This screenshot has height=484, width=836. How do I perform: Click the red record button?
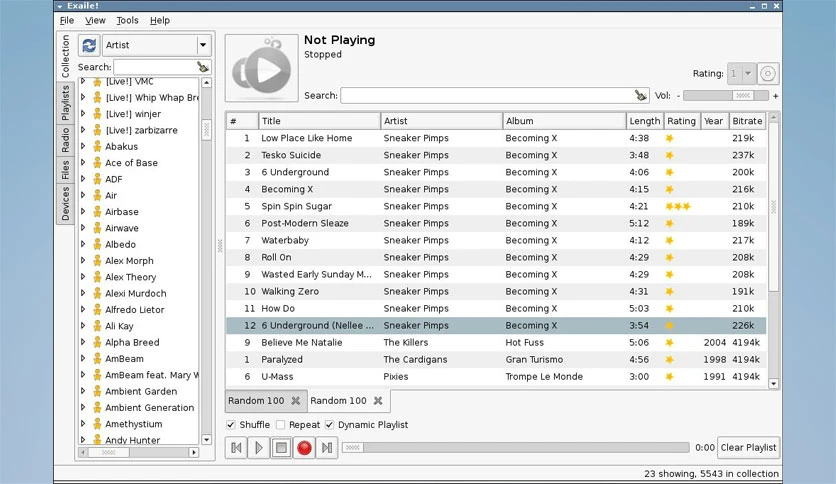coord(304,448)
